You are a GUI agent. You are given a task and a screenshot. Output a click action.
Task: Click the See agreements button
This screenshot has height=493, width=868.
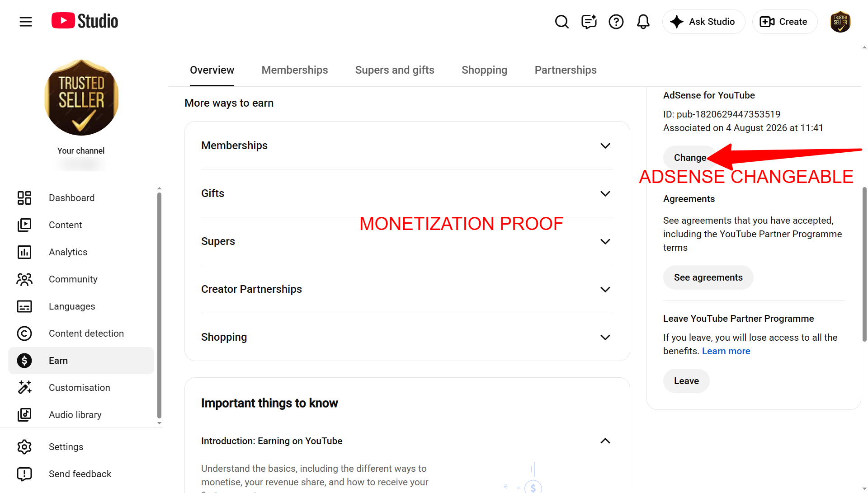(708, 277)
